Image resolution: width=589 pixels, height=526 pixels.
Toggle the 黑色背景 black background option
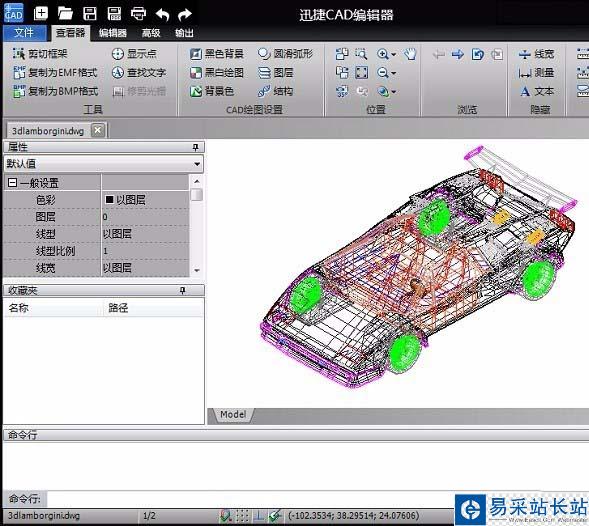click(x=216, y=54)
